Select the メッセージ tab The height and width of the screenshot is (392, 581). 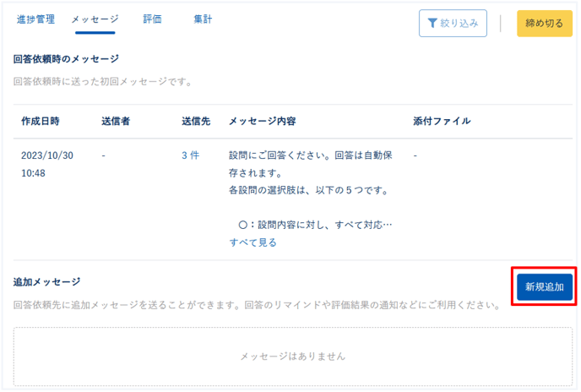95,19
